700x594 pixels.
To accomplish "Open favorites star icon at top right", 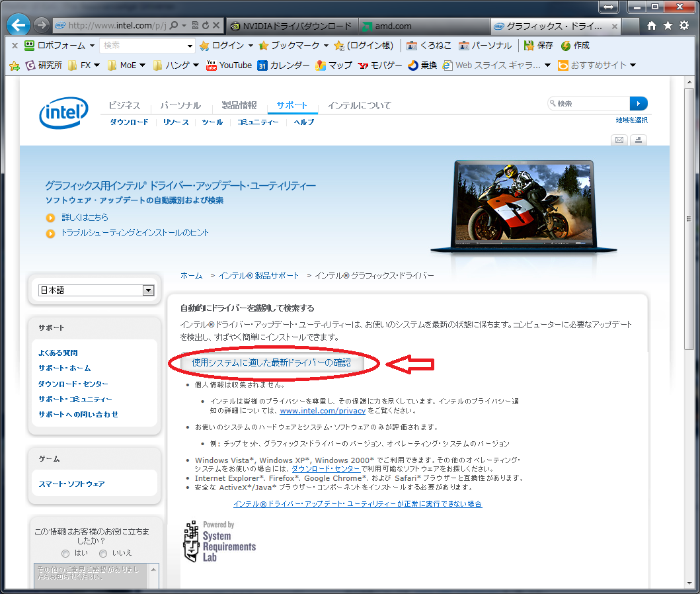I will tap(668, 25).
